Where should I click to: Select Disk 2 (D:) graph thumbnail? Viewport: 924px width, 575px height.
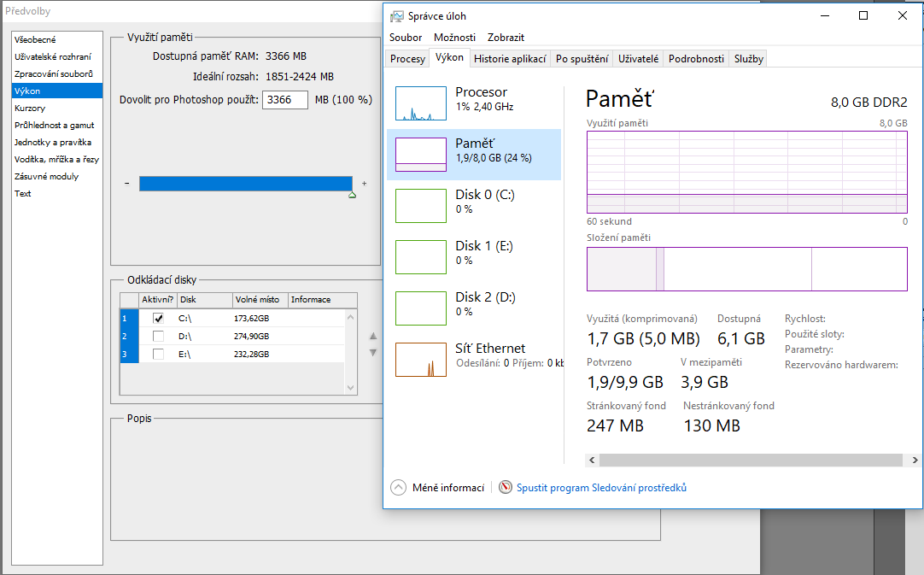click(x=420, y=308)
